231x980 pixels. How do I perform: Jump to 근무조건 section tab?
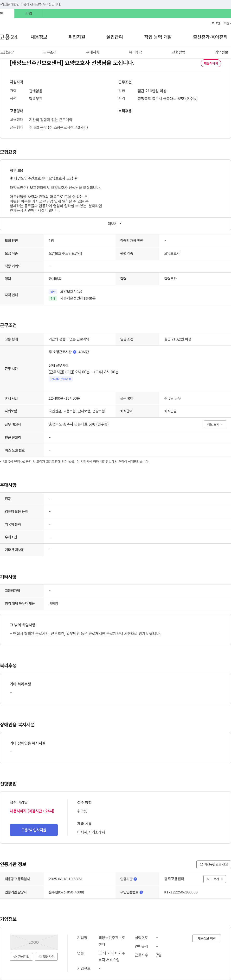click(50, 52)
